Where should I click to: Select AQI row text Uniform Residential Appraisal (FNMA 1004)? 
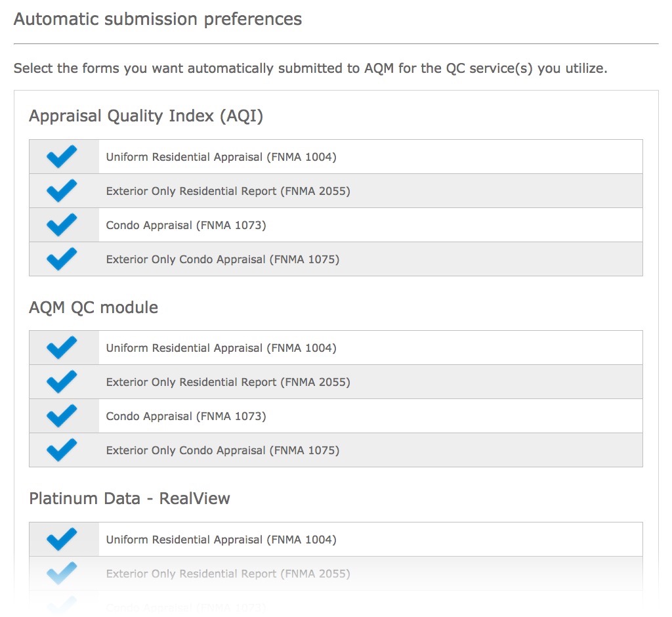[221, 157]
